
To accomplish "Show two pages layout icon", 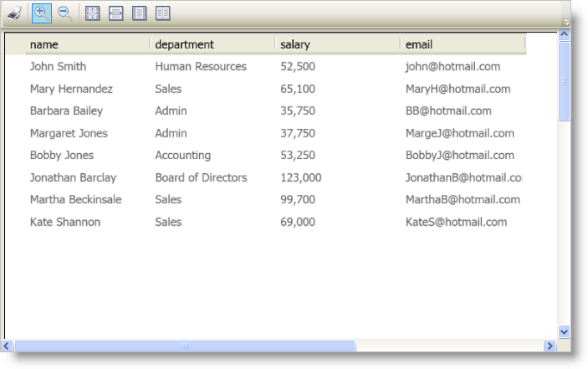I will (163, 13).
